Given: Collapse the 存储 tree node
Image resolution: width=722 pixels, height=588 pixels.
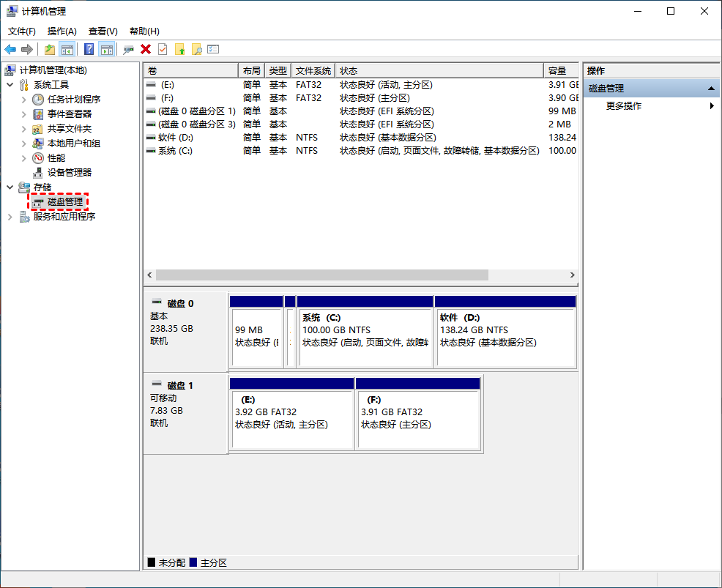Looking at the screenshot, I should pyautogui.click(x=10, y=187).
